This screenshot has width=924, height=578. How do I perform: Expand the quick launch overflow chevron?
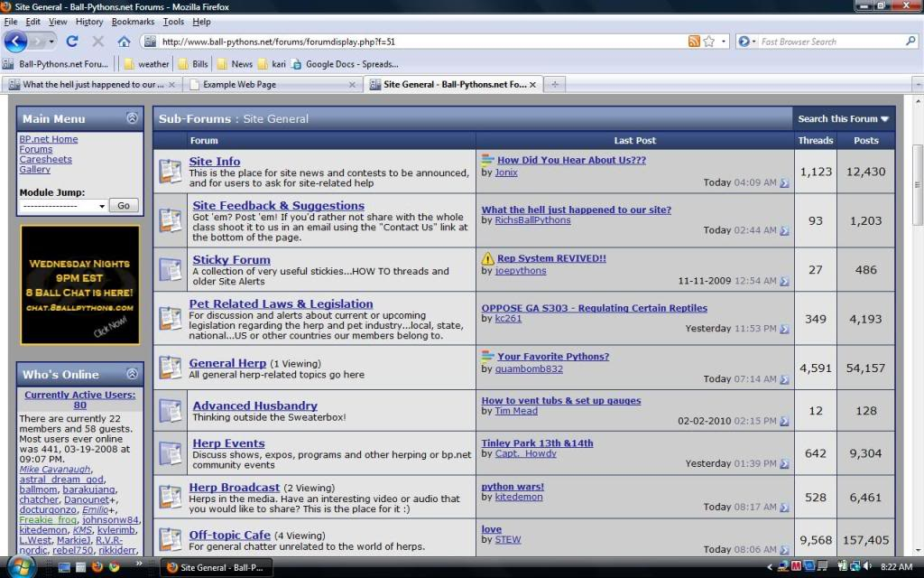[x=139, y=564]
